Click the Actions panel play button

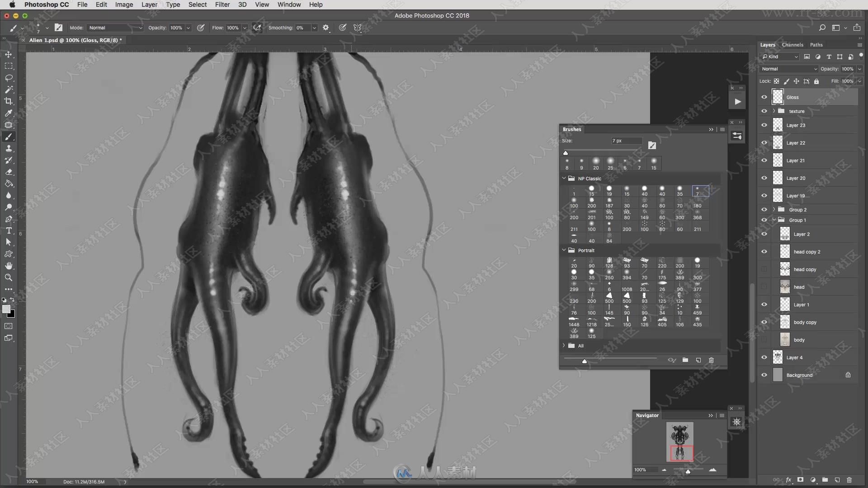point(737,102)
